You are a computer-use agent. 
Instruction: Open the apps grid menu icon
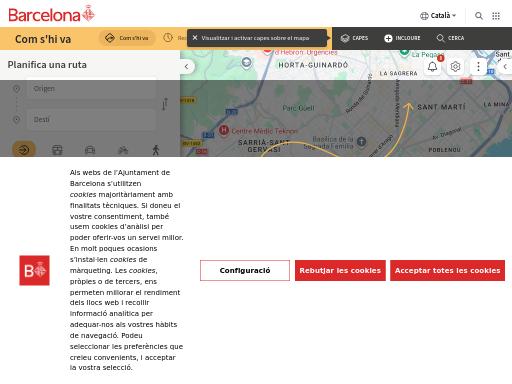click(x=496, y=16)
